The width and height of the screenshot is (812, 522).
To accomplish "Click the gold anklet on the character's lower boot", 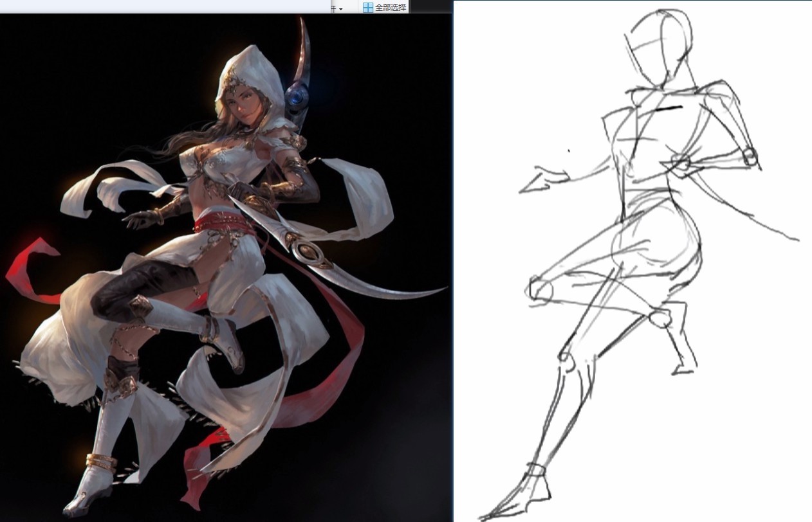I will tap(100, 461).
